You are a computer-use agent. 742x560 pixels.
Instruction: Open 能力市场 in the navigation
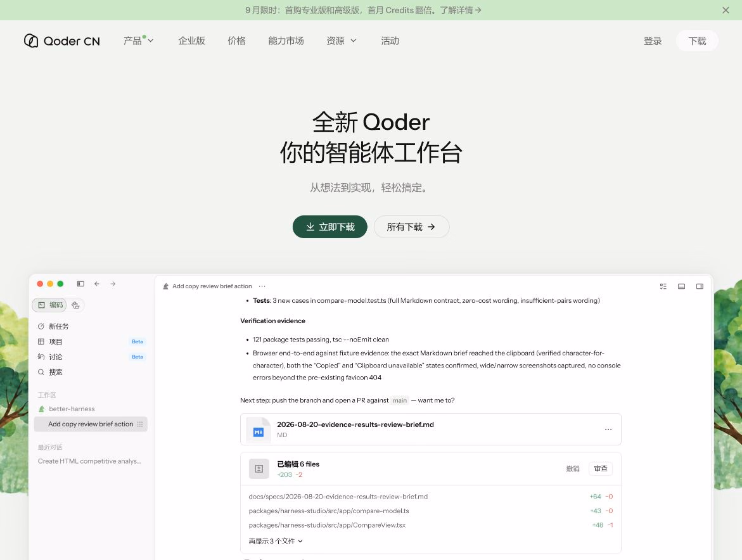[x=286, y=41]
